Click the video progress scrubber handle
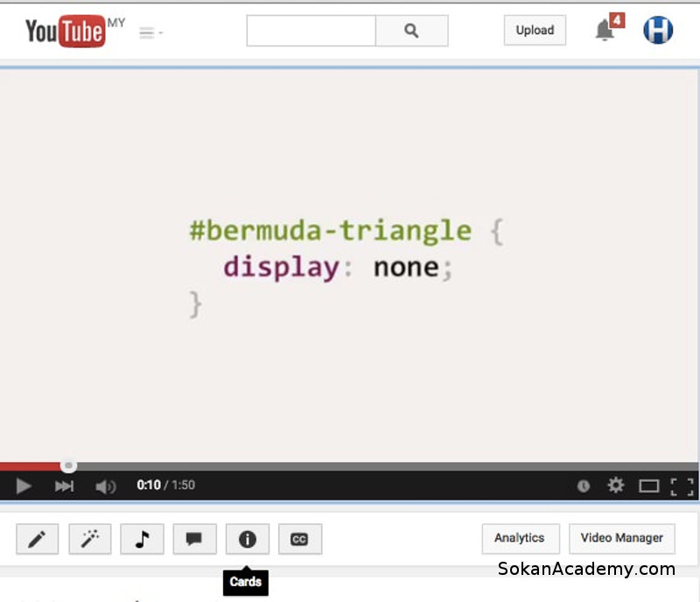 tap(68, 466)
